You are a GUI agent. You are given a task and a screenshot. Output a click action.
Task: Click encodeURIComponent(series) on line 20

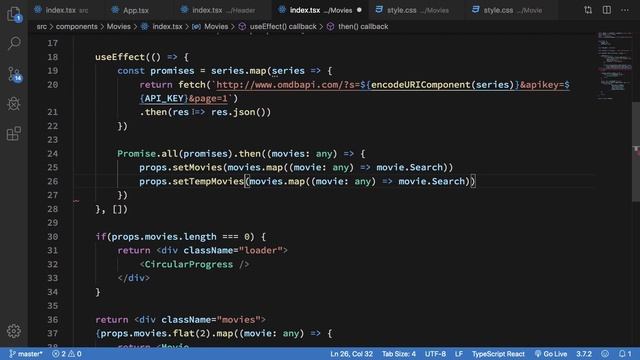(x=442, y=85)
